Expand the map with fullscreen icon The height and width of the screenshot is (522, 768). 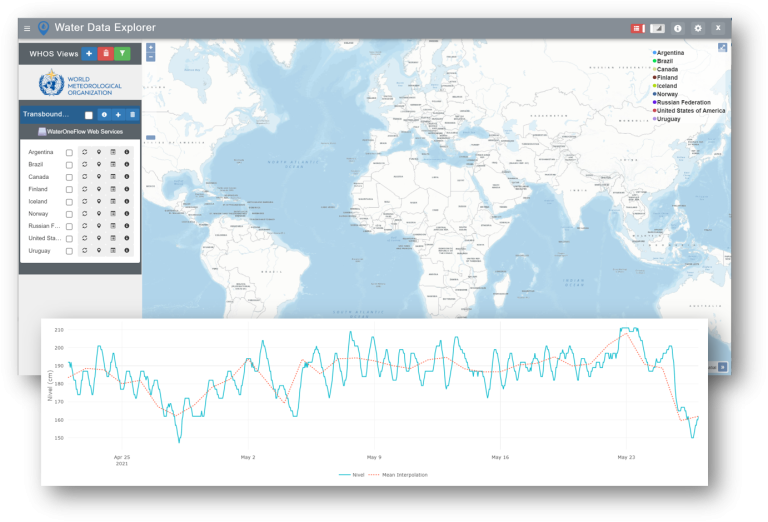722,47
